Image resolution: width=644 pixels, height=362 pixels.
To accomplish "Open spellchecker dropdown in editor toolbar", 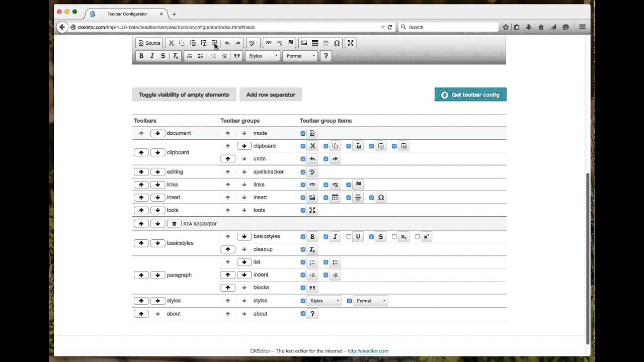I will (x=253, y=43).
